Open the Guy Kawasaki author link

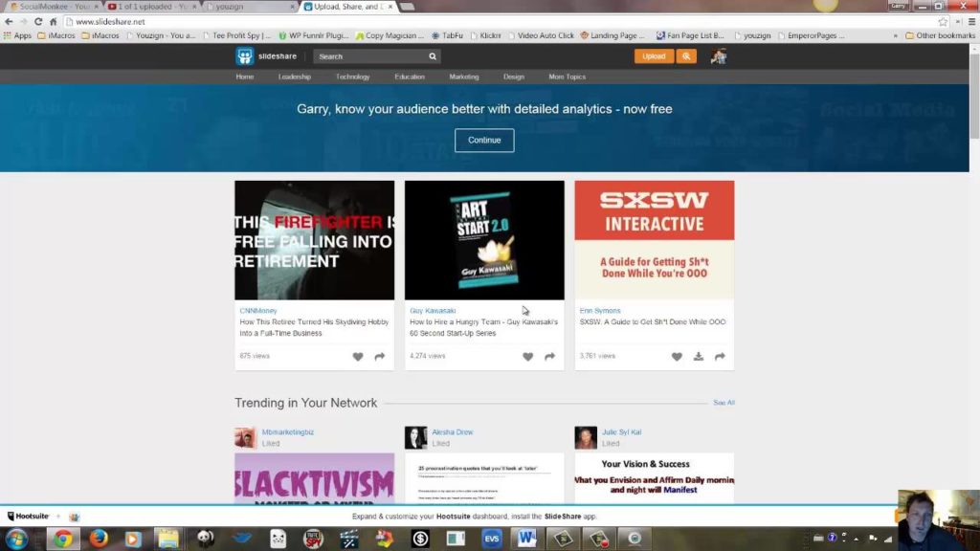pyautogui.click(x=433, y=311)
